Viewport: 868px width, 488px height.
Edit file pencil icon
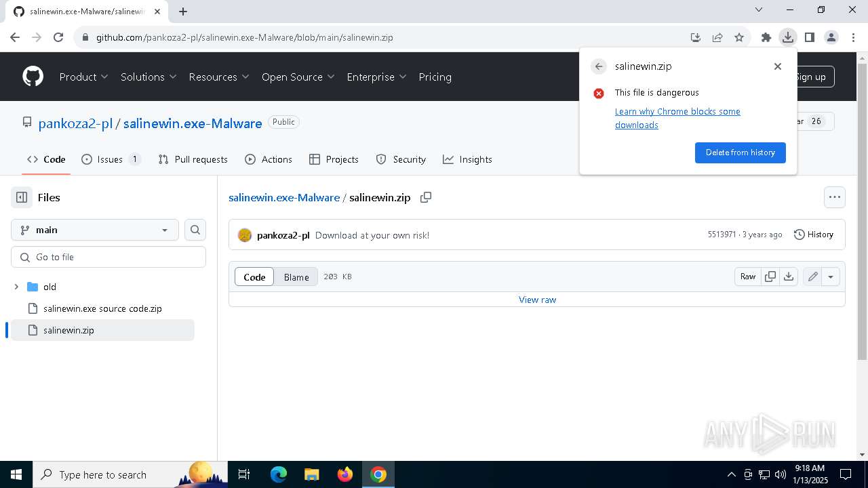click(812, 277)
